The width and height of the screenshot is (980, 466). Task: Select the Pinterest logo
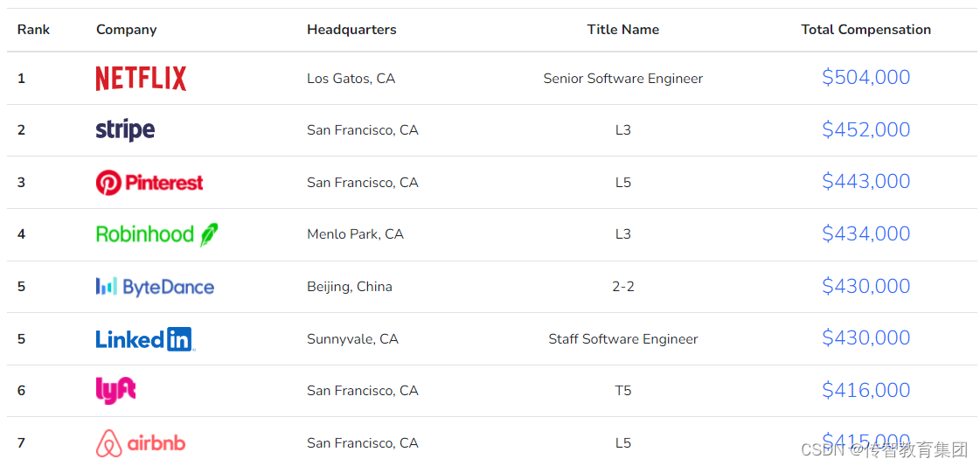149,183
